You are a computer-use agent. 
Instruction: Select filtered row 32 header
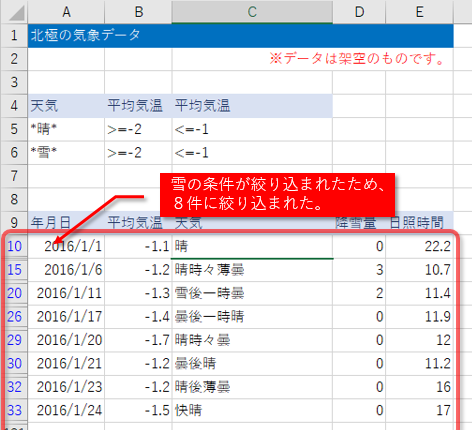(x=14, y=387)
